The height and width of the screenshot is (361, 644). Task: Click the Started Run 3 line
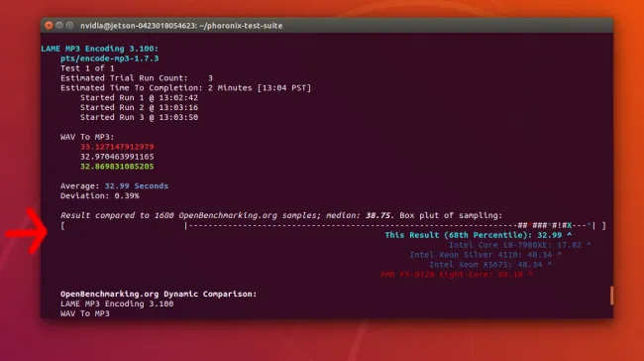(139, 117)
